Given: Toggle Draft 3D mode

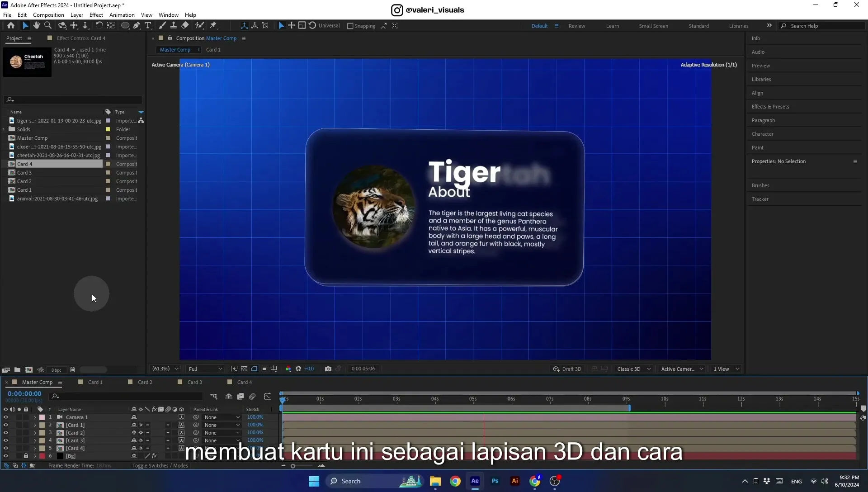Looking at the screenshot, I should pyautogui.click(x=567, y=369).
